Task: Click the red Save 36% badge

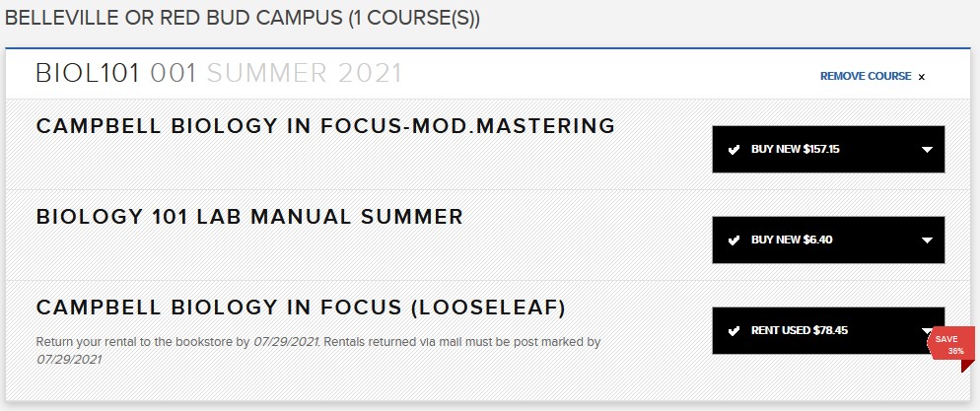Action: [x=952, y=346]
